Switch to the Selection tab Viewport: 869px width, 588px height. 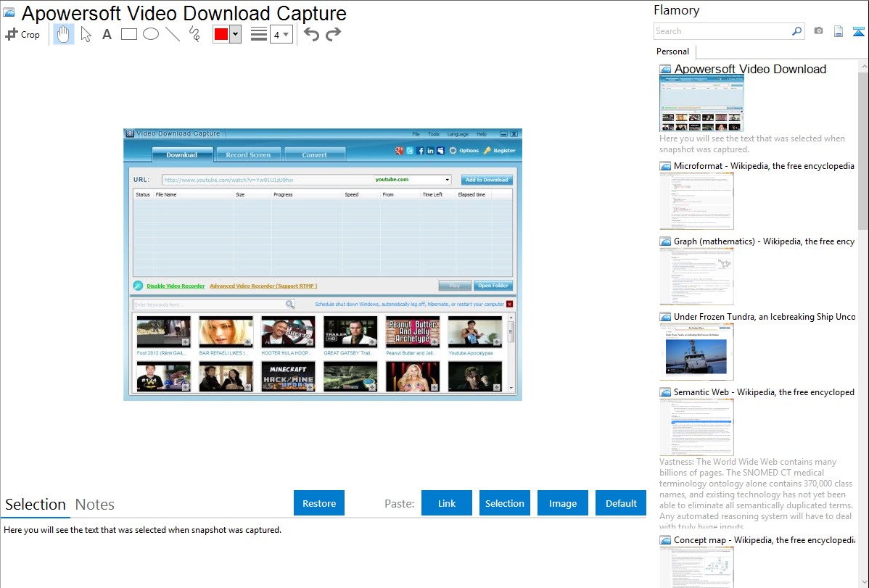[x=36, y=505]
